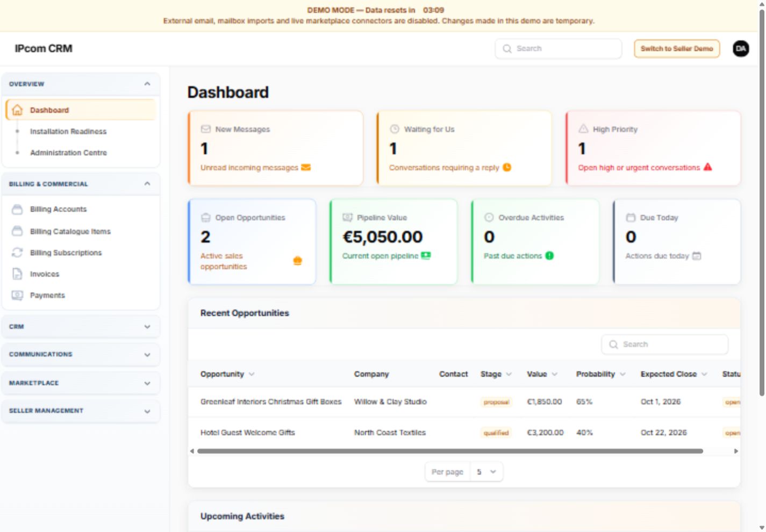Click the page's vertical scrollbar

[x=762, y=203]
